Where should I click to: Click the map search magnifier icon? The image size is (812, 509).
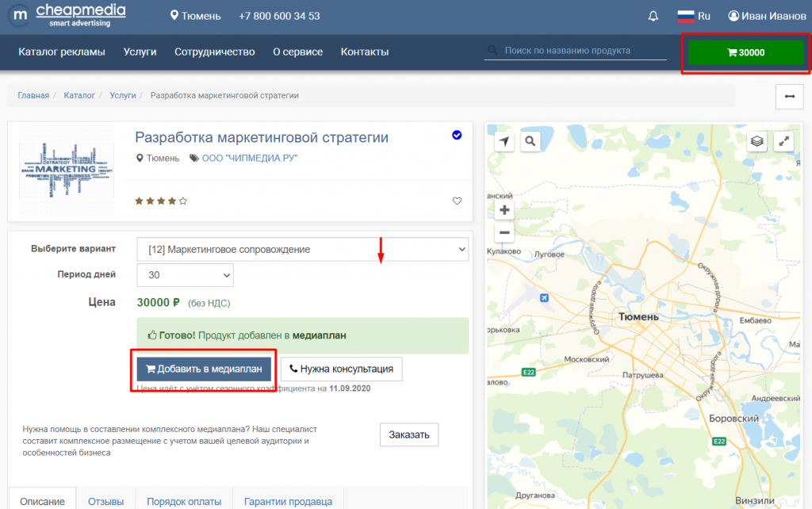coord(530,141)
